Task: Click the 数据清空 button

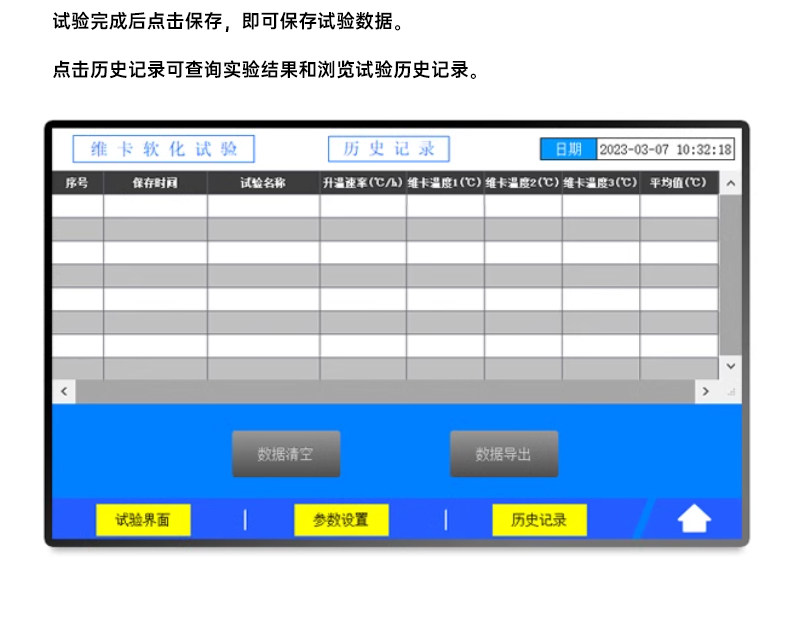Action: [286, 454]
